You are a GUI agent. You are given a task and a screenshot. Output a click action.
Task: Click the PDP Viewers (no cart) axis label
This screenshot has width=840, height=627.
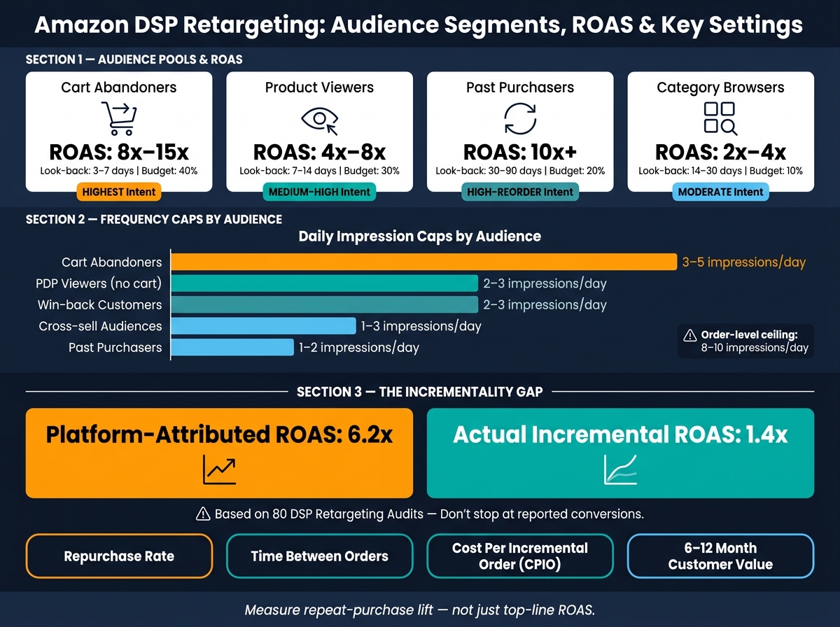click(99, 283)
